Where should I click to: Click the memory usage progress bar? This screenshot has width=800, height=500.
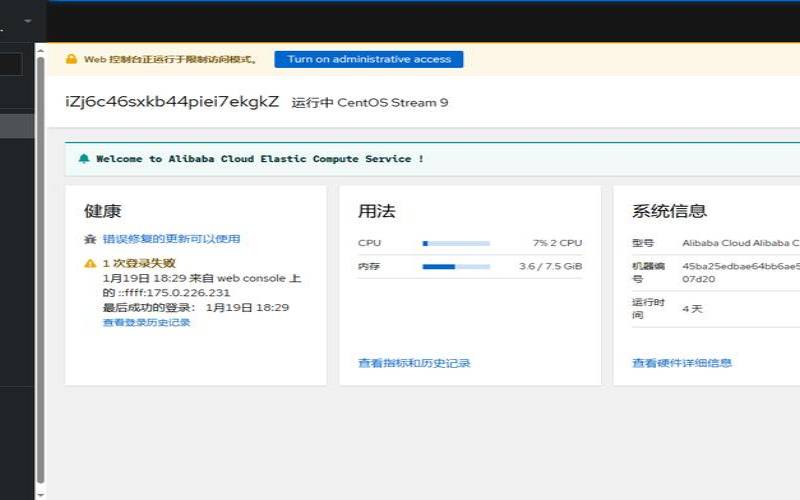[x=456, y=266]
